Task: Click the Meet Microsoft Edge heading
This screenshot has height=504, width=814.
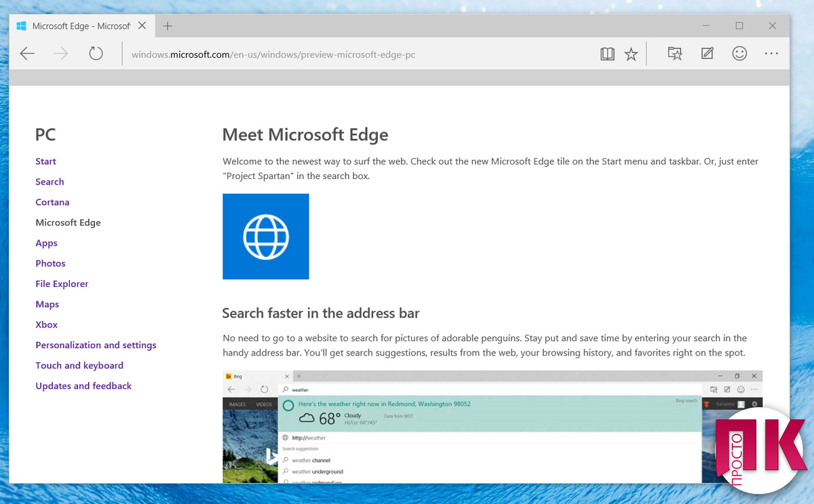Action: click(305, 134)
